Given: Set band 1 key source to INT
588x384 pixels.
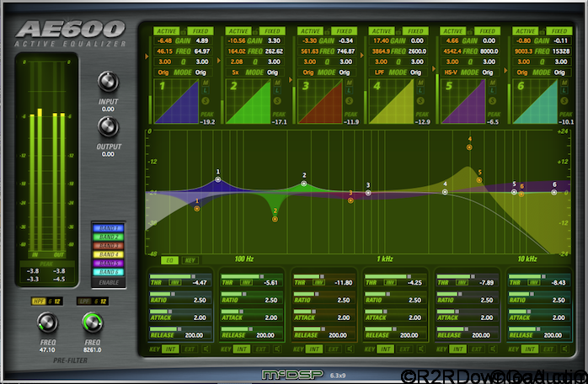Looking at the screenshot, I should [x=170, y=349].
